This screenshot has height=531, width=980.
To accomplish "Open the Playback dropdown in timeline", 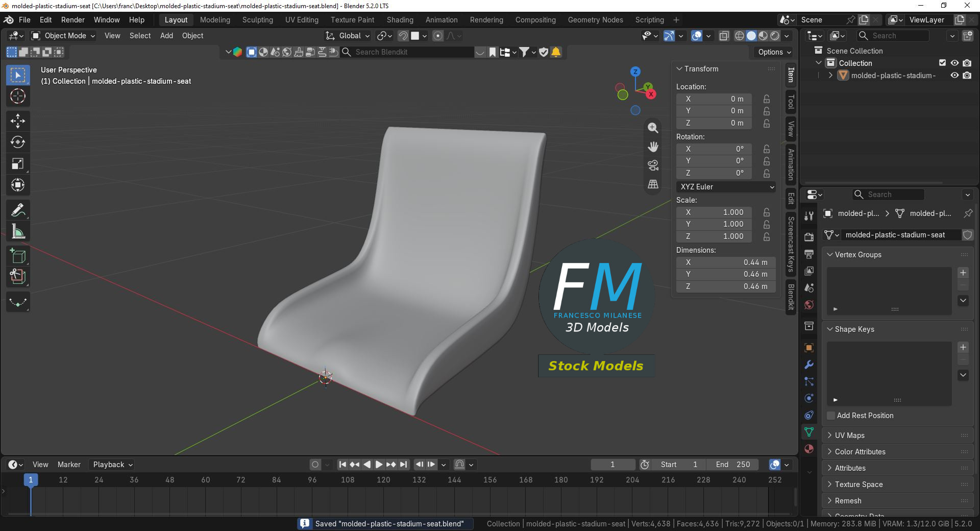I will point(112,465).
